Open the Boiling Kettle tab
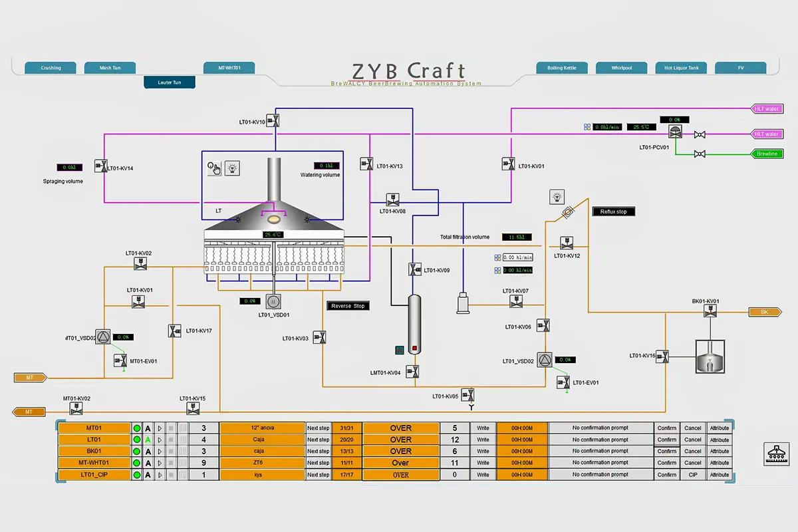 [562, 68]
